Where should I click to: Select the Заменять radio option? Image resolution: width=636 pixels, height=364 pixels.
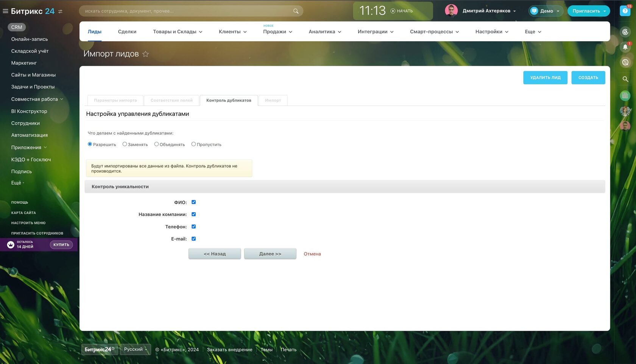(125, 144)
